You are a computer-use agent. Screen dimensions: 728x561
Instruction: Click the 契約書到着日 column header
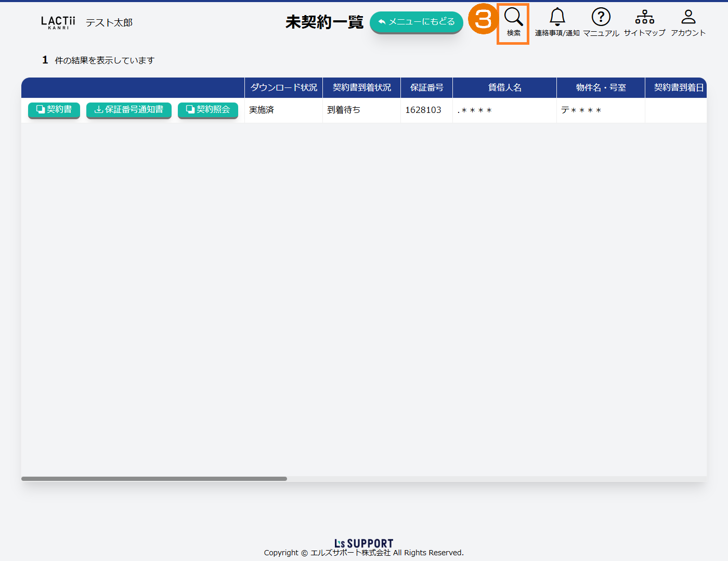click(678, 87)
